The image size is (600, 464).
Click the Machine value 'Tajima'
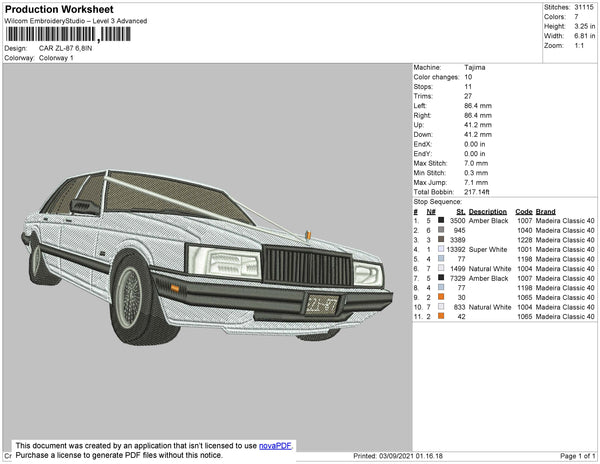point(474,67)
